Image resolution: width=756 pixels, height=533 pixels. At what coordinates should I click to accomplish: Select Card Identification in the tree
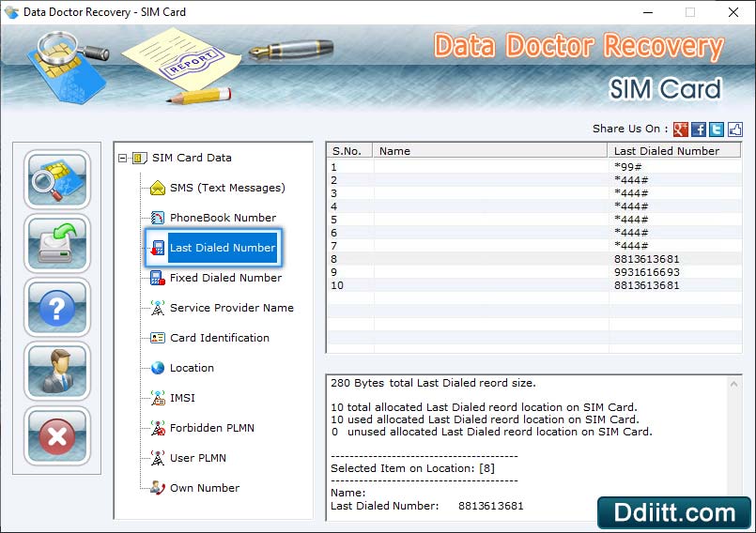coord(219,338)
